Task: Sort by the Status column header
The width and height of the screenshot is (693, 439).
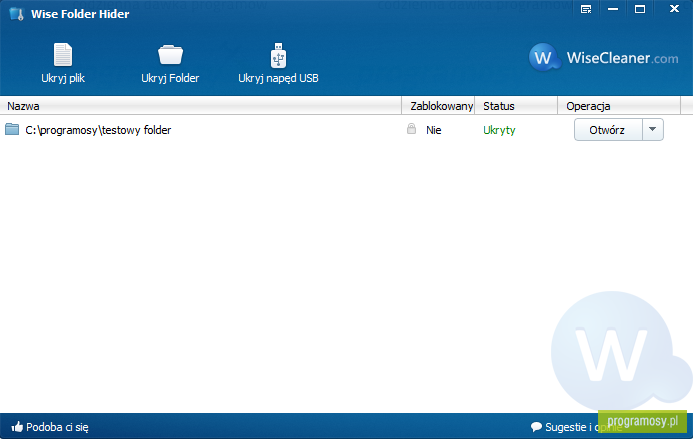Action: coord(516,106)
